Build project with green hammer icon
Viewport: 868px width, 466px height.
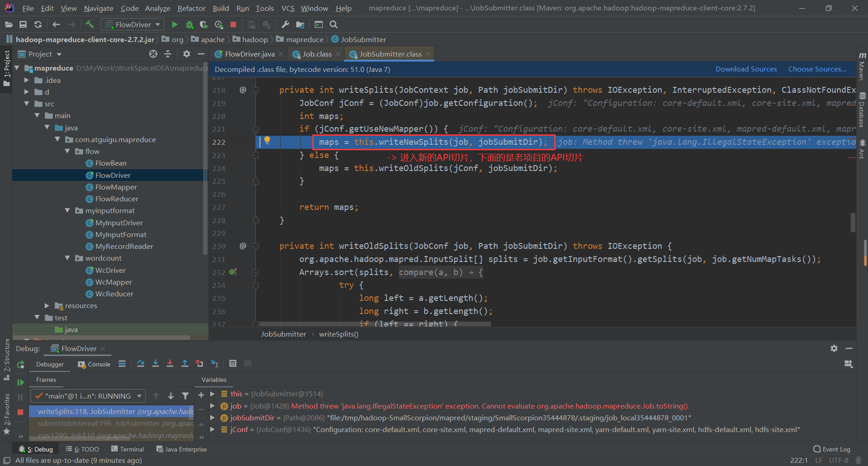coord(89,24)
